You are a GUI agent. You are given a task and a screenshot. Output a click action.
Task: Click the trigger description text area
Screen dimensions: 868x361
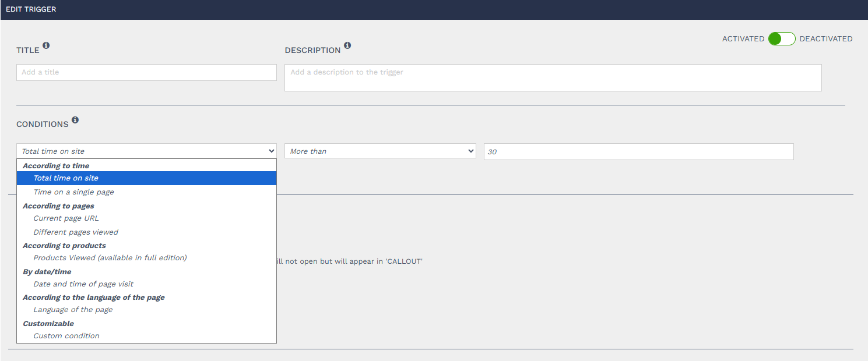pos(553,77)
